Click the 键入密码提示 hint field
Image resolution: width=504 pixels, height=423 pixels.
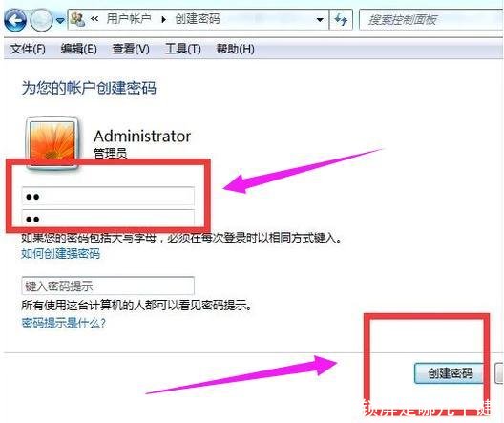pos(108,286)
